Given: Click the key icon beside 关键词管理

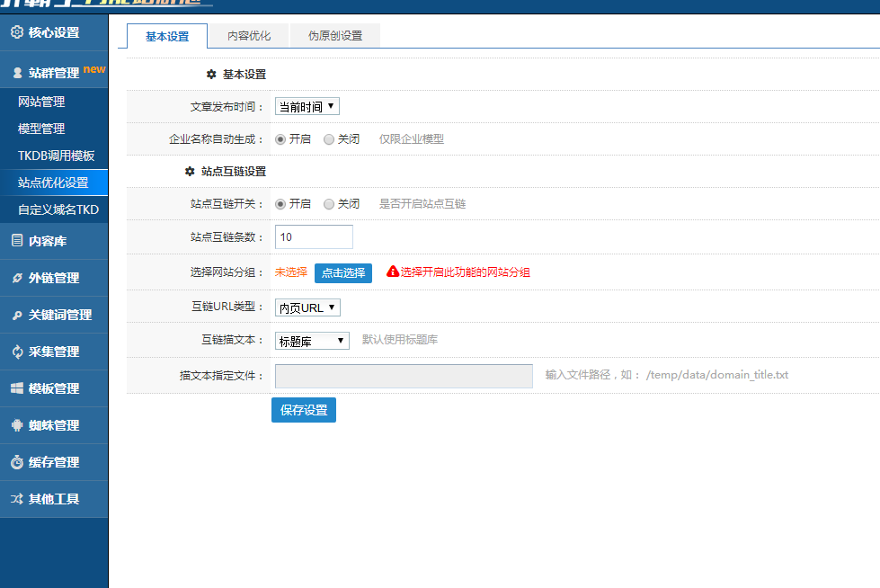Looking at the screenshot, I should (x=17, y=315).
